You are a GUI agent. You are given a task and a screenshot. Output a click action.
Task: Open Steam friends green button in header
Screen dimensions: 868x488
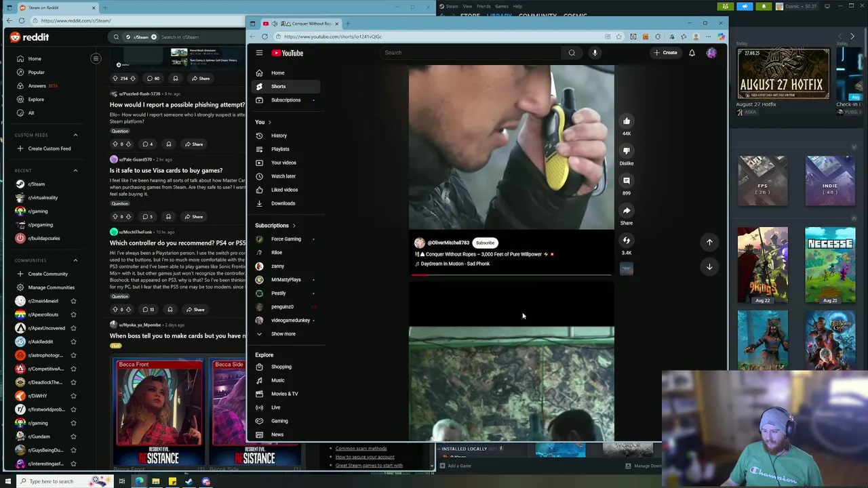tap(726, 7)
